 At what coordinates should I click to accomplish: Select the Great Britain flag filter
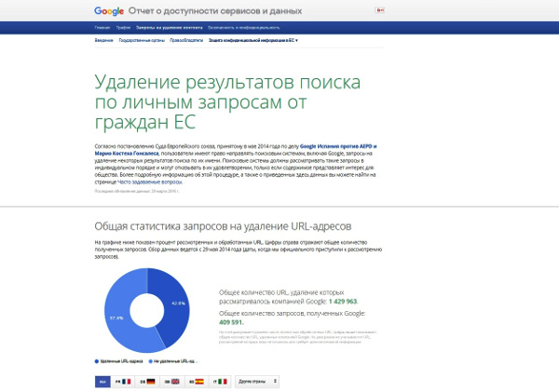pyautogui.click(x=172, y=382)
